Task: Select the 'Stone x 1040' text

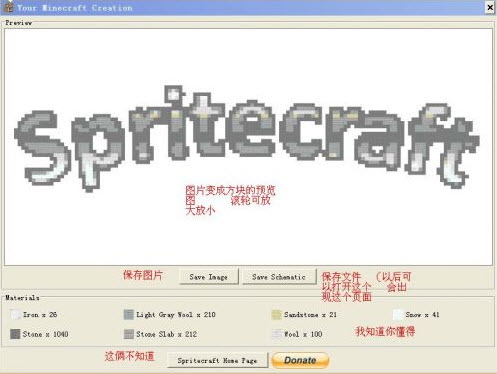Action: [x=45, y=334]
